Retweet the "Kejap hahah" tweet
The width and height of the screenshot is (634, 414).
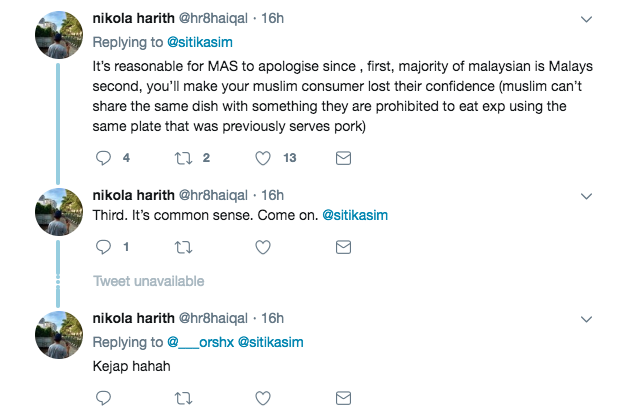[x=182, y=398]
